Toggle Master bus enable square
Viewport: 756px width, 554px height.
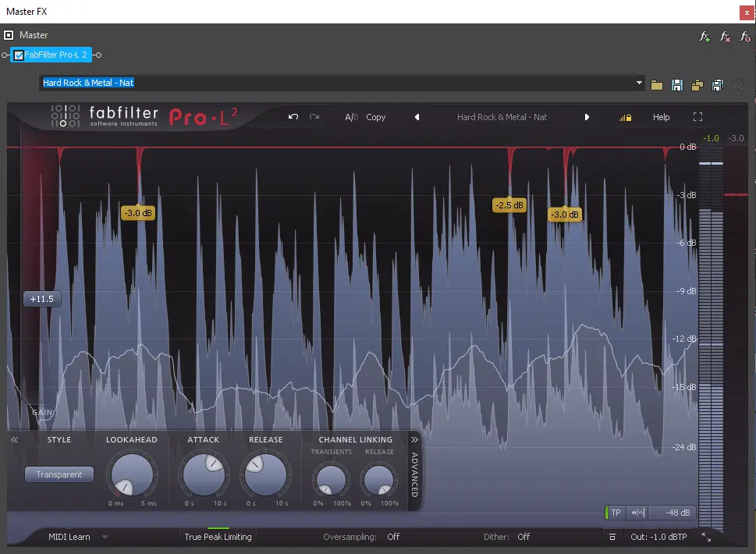click(9, 34)
